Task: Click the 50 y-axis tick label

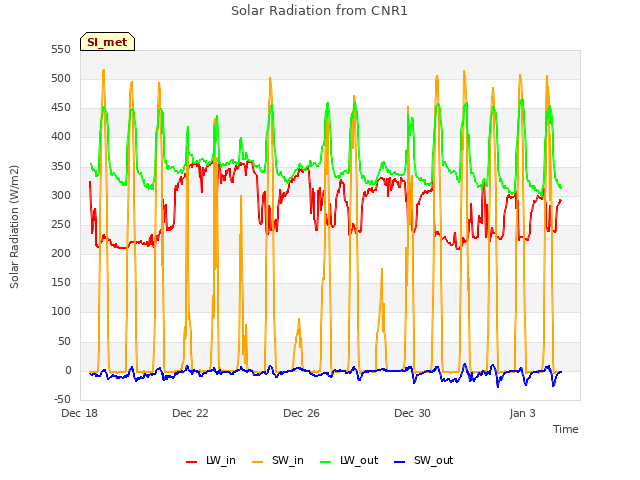Action: click(x=64, y=341)
